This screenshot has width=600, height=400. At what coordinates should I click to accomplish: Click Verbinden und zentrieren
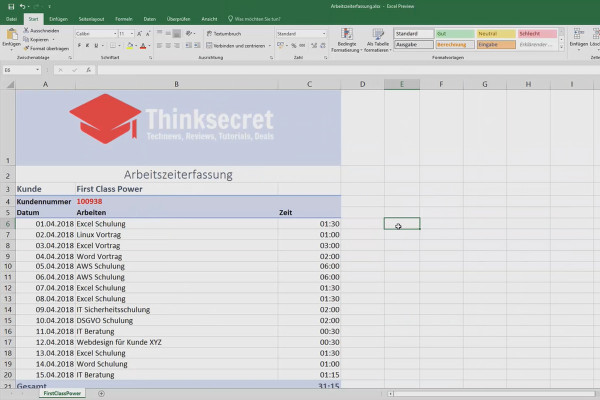(x=236, y=46)
